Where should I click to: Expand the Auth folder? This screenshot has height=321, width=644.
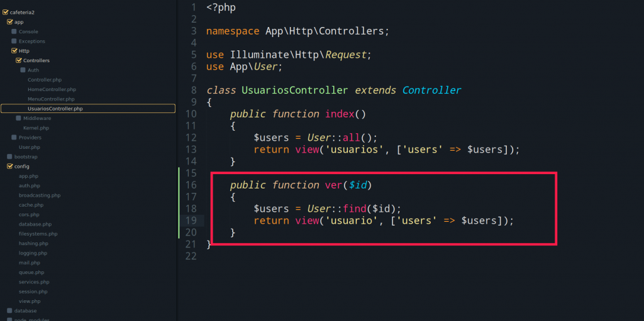coord(23,70)
